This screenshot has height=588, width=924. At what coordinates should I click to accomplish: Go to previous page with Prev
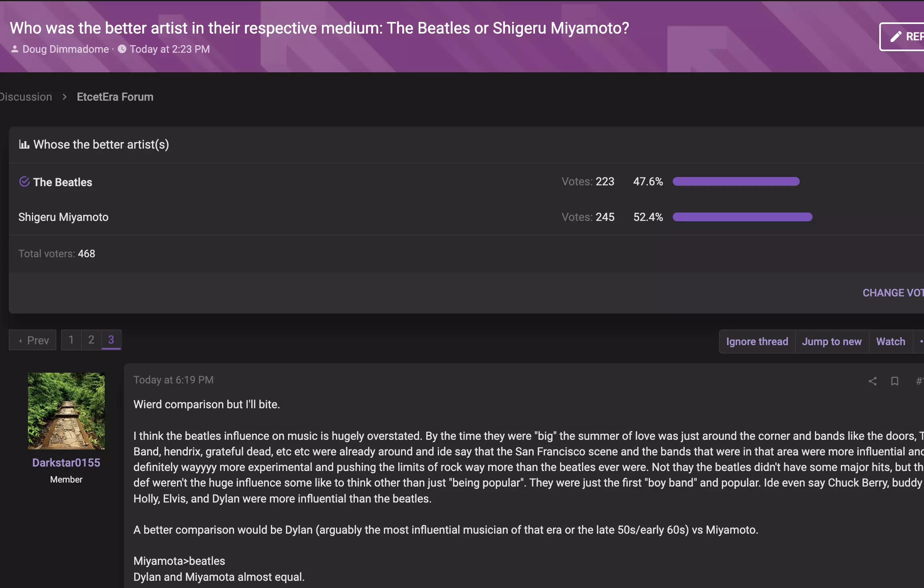click(33, 340)
